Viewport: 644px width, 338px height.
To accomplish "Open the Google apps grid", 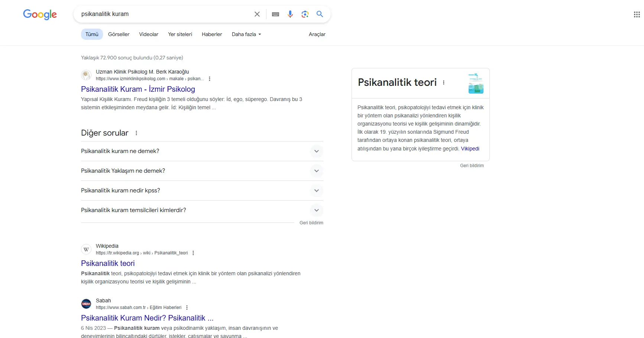I will tap(637, 14).
